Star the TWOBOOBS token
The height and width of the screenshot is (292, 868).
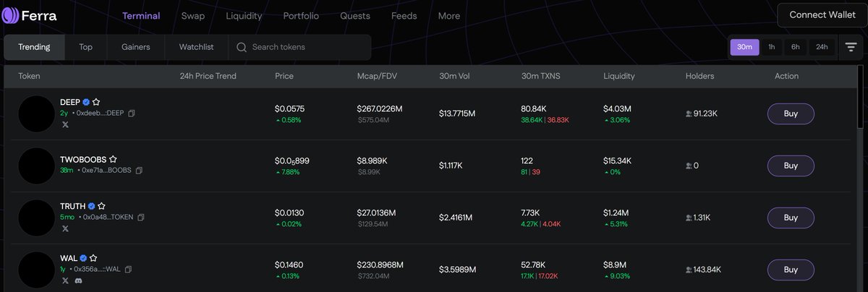113,159
